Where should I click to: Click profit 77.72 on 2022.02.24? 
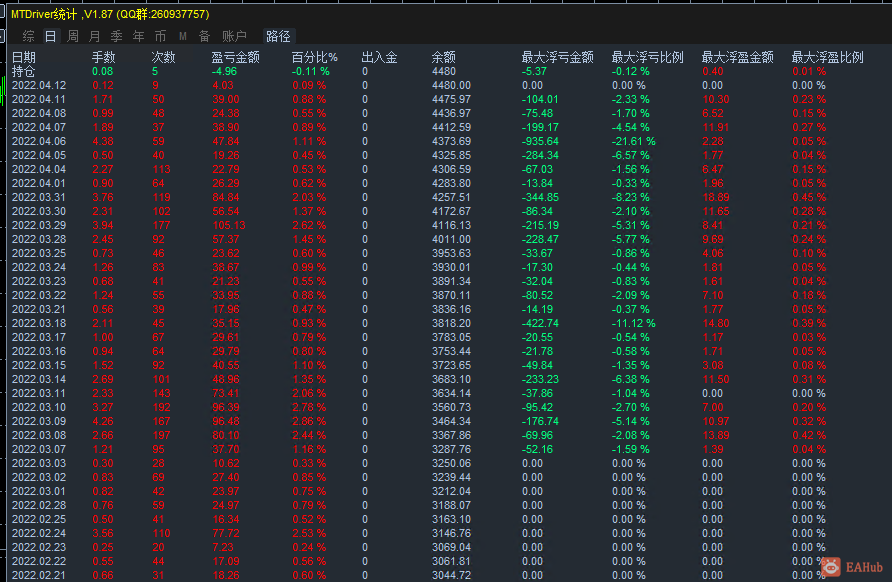click(226, 533)
